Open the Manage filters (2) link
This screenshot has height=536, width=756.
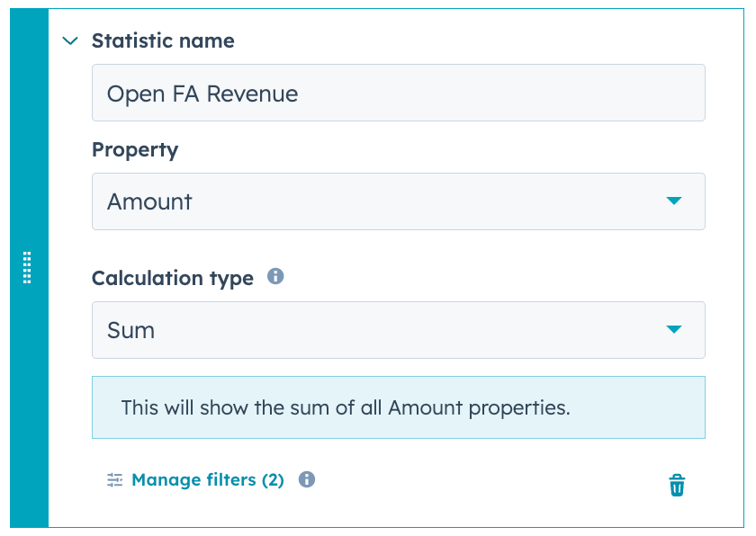[208, 479]
